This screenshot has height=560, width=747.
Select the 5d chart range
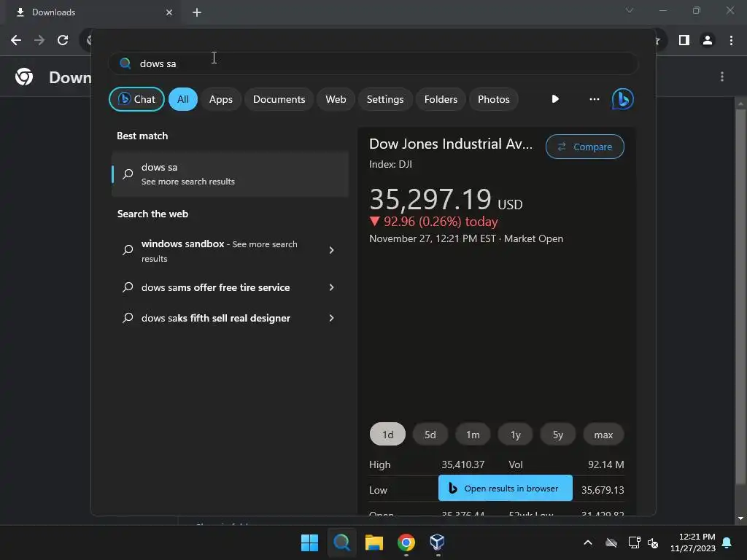(430, 435)
